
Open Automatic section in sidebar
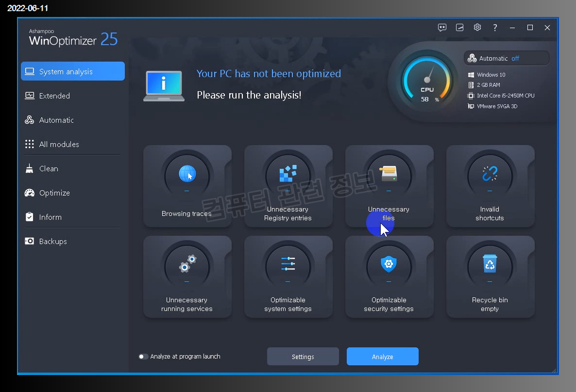click(73, 120)
